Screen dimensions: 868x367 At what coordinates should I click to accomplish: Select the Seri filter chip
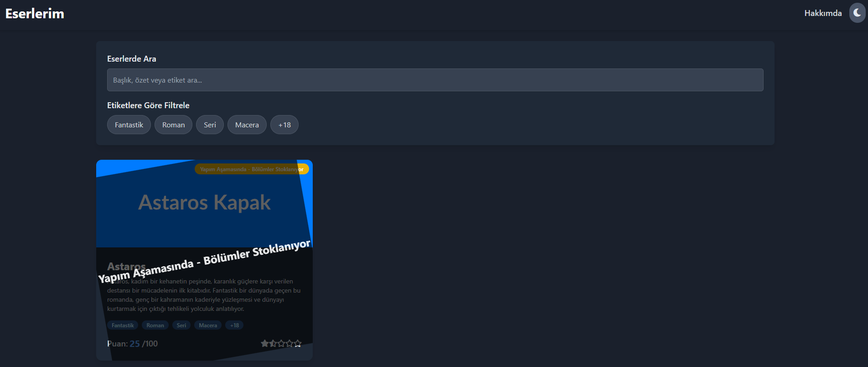(210, 125)
